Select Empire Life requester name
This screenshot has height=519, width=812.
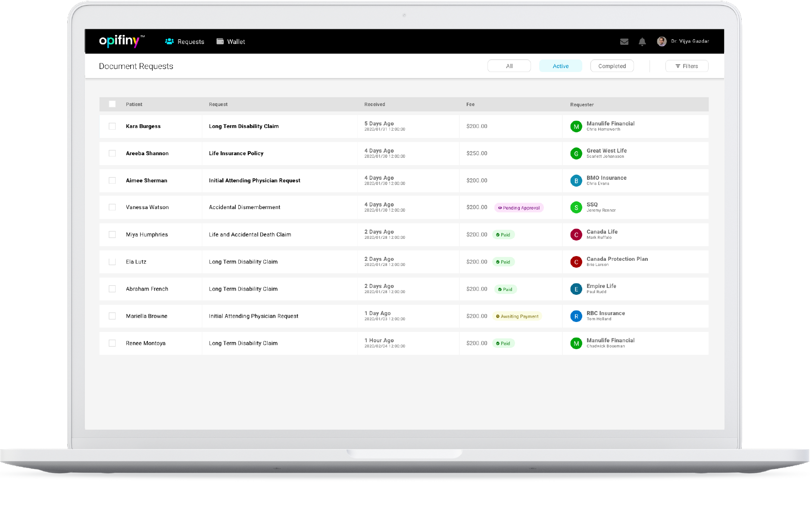tap(601, 286)
